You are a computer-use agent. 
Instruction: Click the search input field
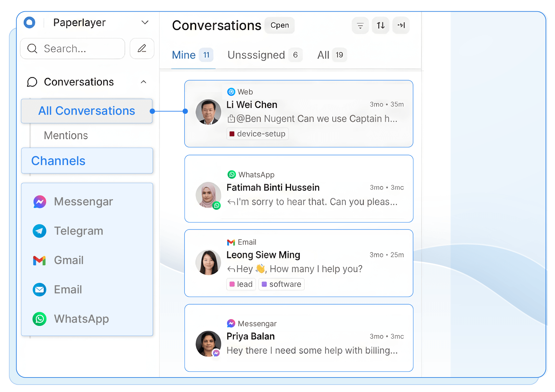pos(73,48)
